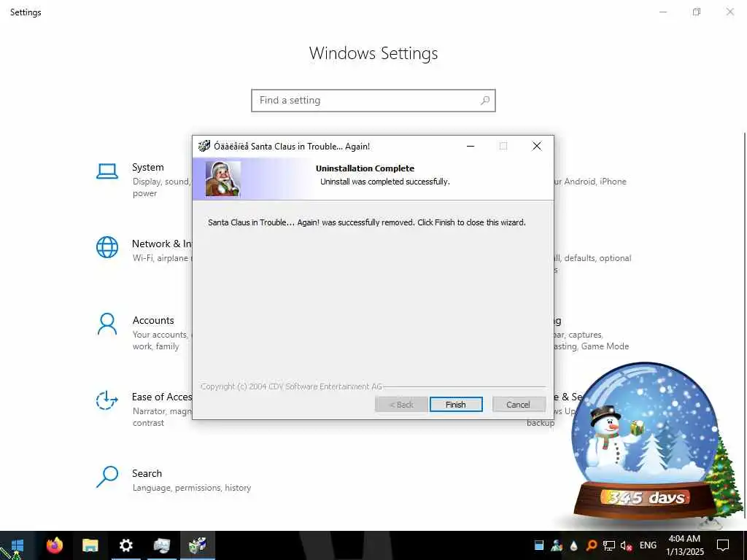Viewport: 747px width, 560px height.
Task: Click the 'Uninstallation Complete' heading
Action: point(365,168)
